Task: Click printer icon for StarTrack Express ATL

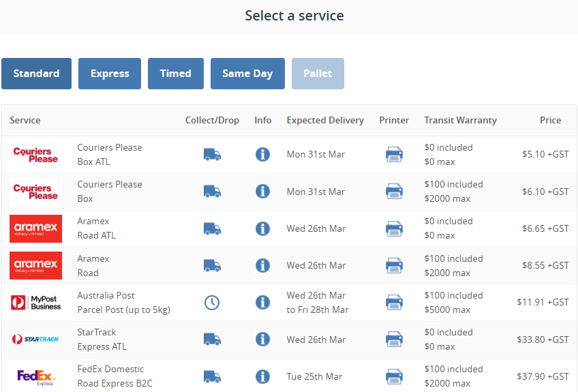Action: tap(394, 340)
